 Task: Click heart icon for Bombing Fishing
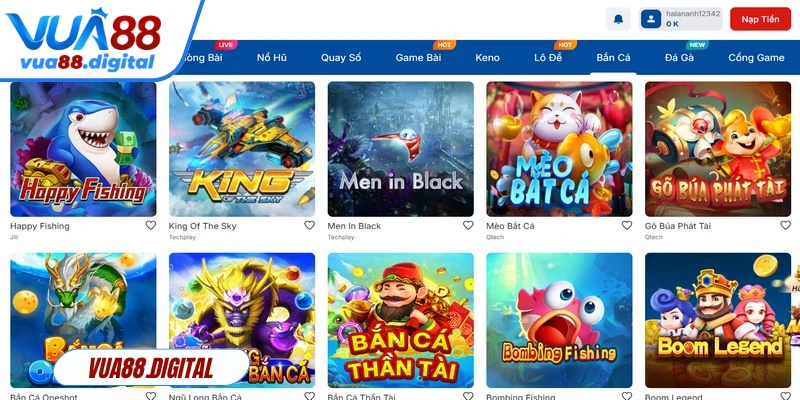pyautogui.click(x=627, y=396)
